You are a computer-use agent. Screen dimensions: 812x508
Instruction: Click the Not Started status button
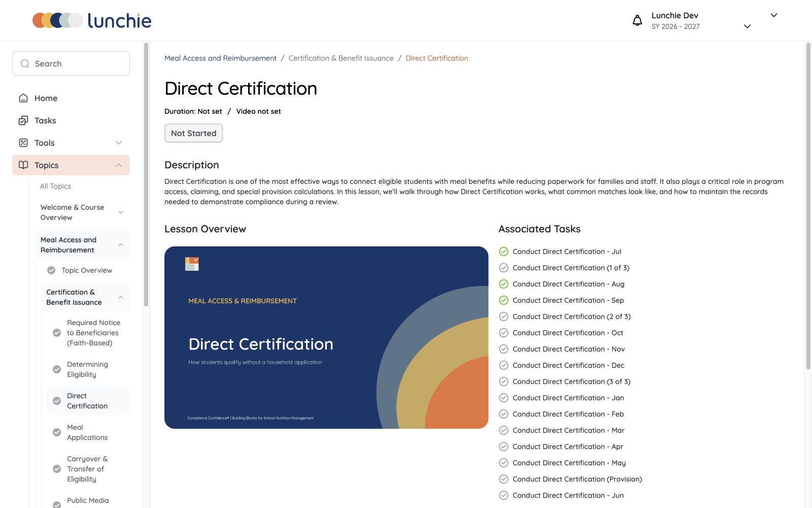[x=193, y=133]
